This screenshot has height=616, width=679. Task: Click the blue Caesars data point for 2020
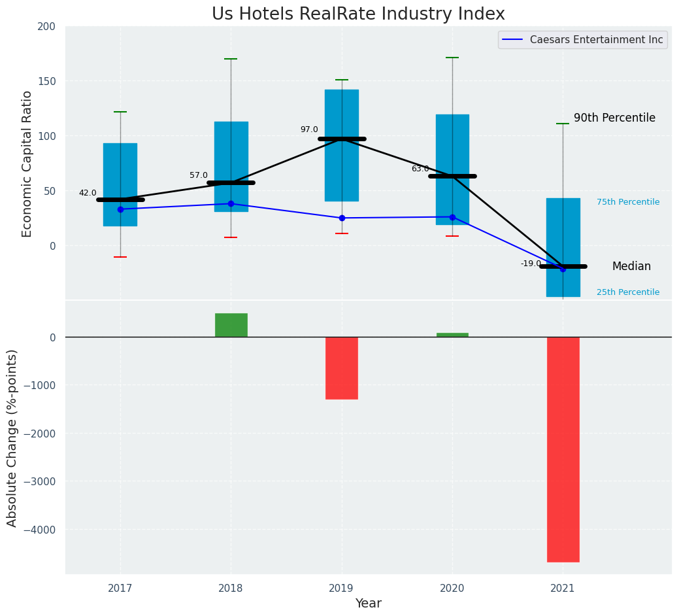[x=452, y=217]
